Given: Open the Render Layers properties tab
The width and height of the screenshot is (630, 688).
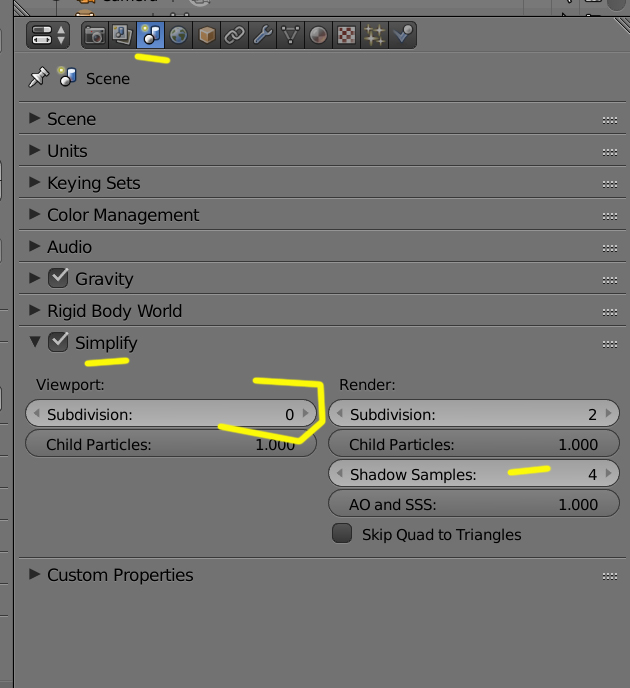Looking at the screenshot, I should coord(123,36).
